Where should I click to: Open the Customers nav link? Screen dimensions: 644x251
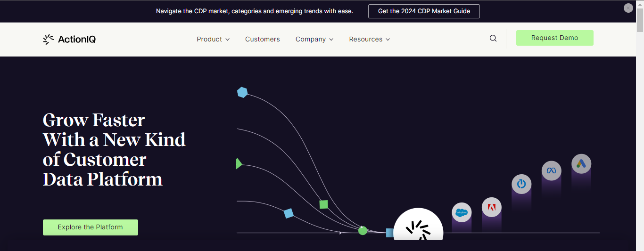(x=263, y=39)
